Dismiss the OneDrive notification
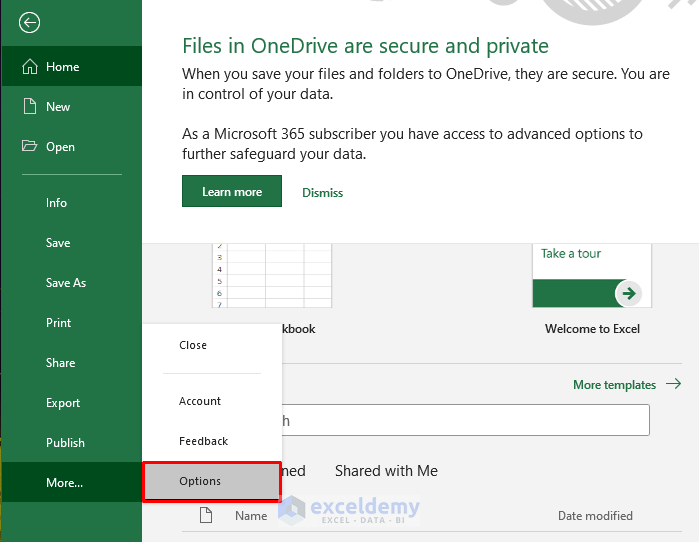Image resolution: width=699 pixels, height=542 pixels. 322,193
